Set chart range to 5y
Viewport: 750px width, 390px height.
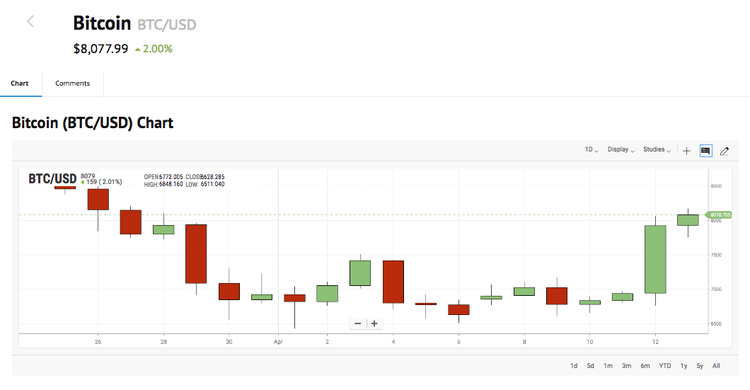tap(700, 366)
